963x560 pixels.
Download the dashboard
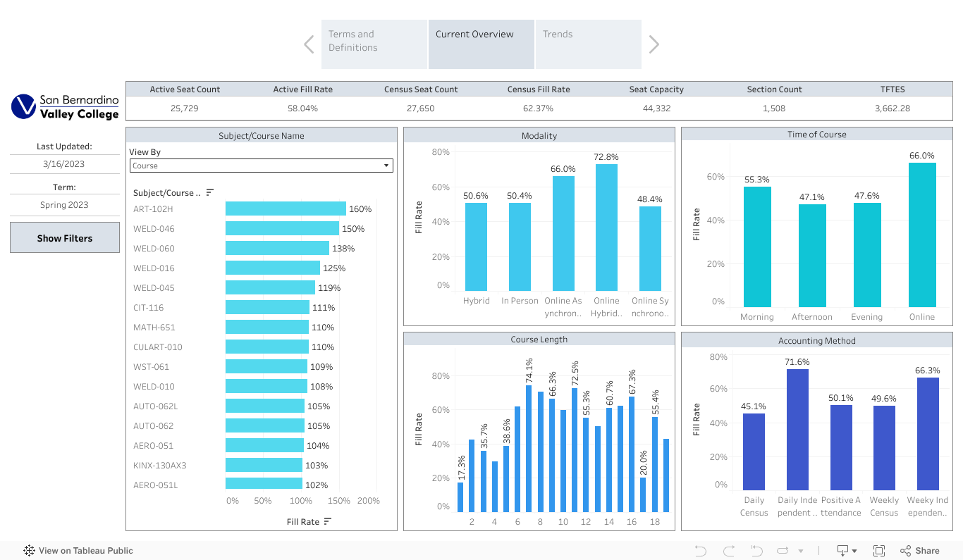pyautogui.click(x=843, y=550)
